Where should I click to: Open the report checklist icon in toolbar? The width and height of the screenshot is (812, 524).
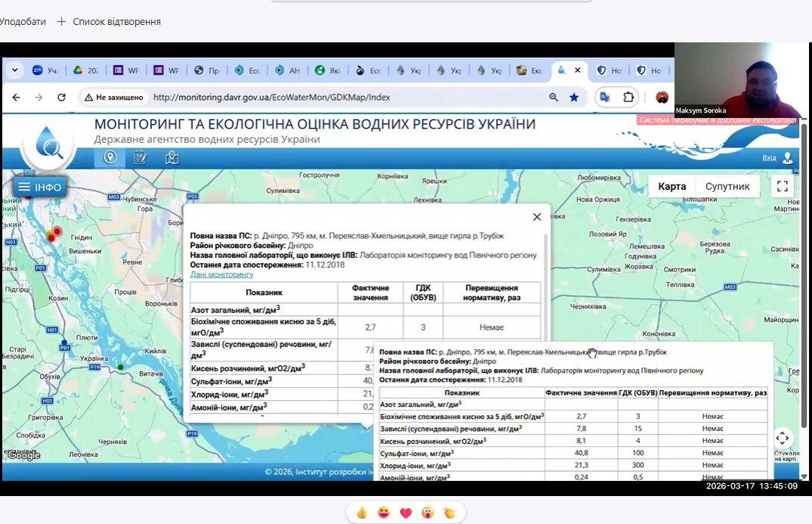click(141, 157)
